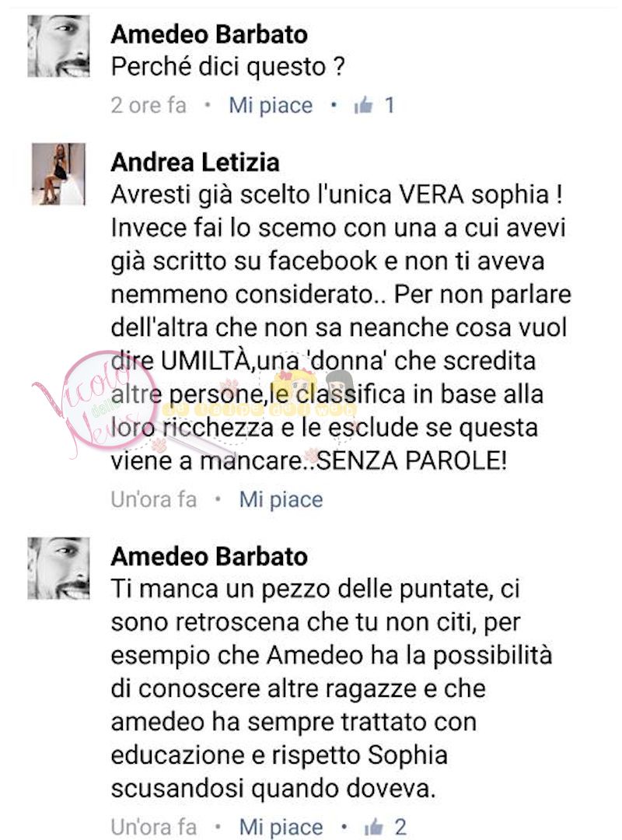This screenshot has height=840, width=622.
Task: Open Amedeo Barbato name above 'Ti manca un pezzo'
Action: tap(209, 556)
